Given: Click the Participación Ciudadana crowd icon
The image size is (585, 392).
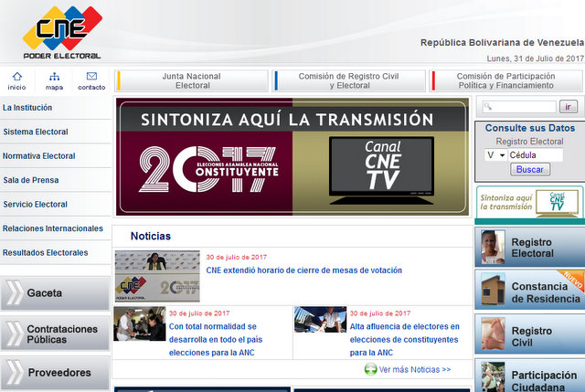Looking at the screenshot, I should coord(493,376).
